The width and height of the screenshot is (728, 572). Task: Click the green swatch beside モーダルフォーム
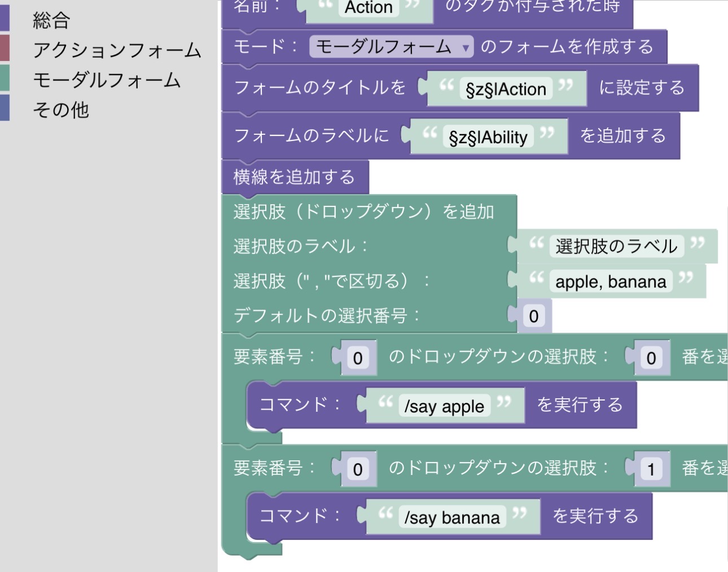(5, 78)
